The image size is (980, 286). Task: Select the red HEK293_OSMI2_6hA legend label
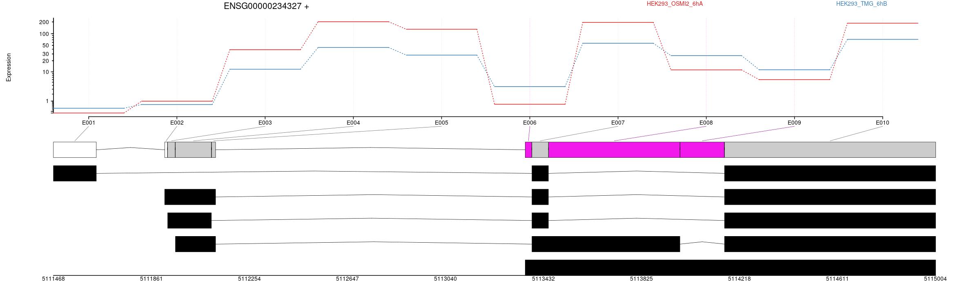[675, 4]
